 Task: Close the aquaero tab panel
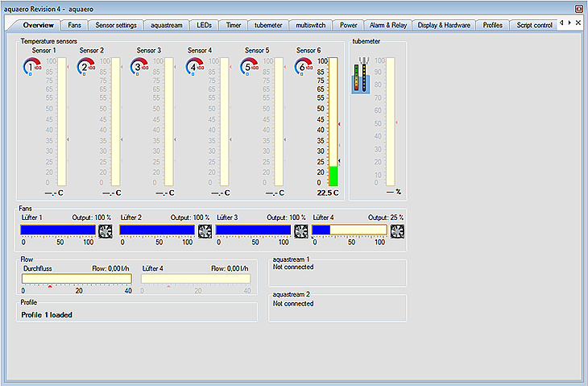point(578,23)
